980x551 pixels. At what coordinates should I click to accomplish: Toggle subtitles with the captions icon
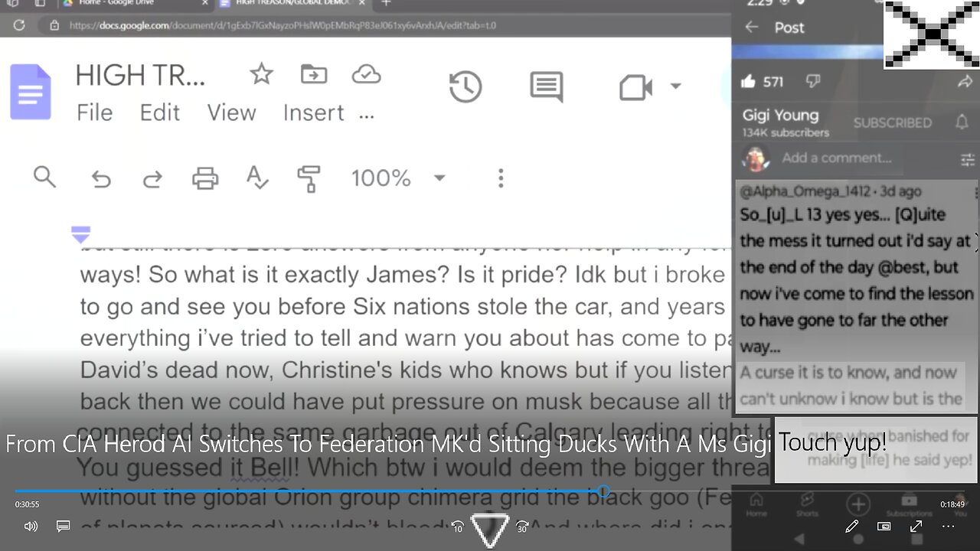pos(64,527)
